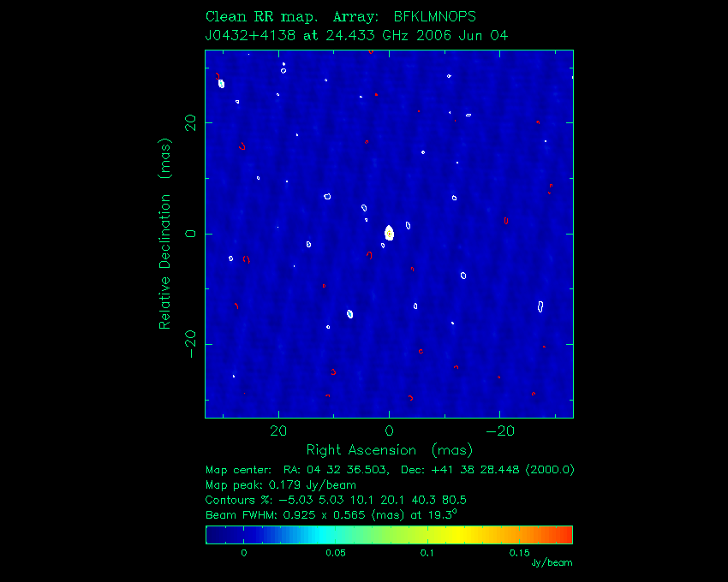Viewport: 728px width, 582px height.
Task: Click the bright central source at map origin
Action: (390, 233)
